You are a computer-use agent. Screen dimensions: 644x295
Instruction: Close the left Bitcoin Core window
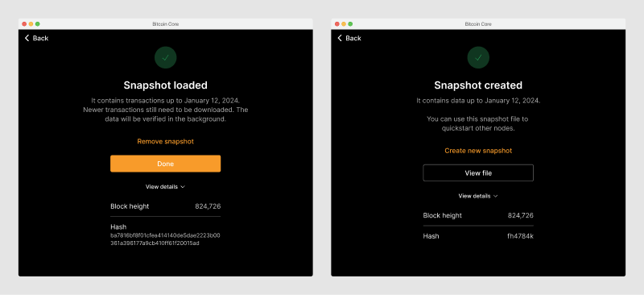tap(24, 24)
